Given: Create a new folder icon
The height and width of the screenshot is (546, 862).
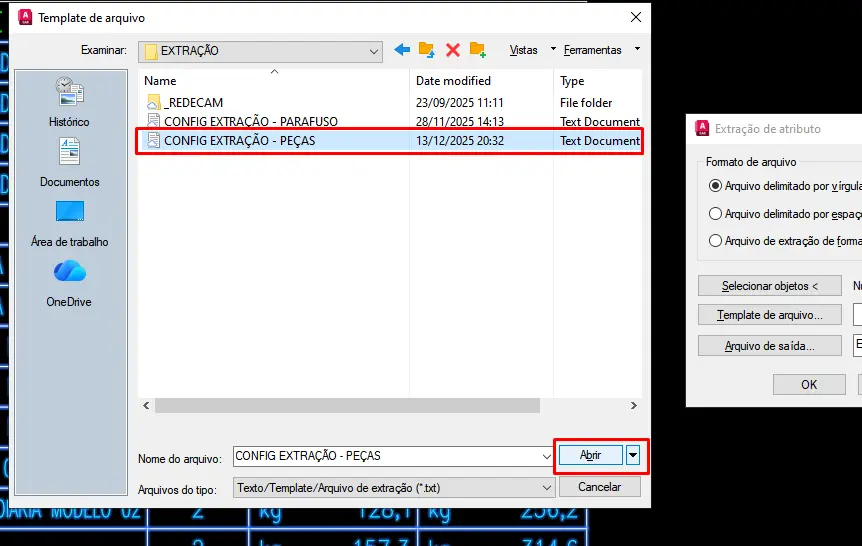Looking at the screenshot, I should point(477,50).
